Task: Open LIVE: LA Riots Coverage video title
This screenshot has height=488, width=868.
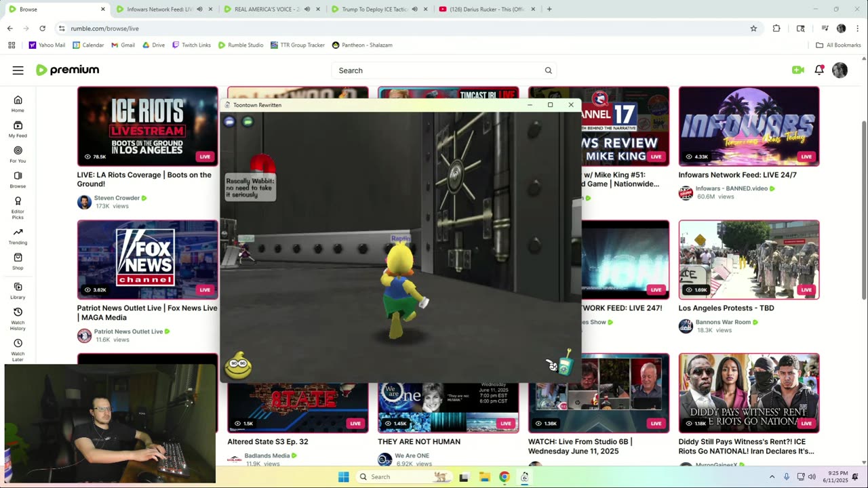Action: point(144,179)
